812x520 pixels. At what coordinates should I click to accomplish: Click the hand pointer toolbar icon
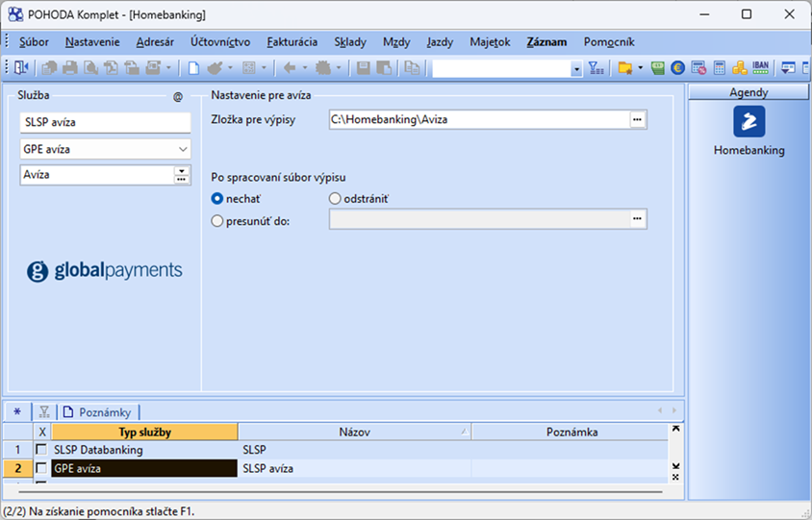215,68
